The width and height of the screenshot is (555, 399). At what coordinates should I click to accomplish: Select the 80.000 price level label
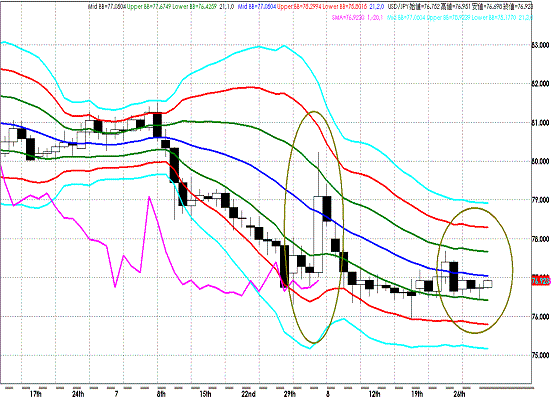point(541,161)
